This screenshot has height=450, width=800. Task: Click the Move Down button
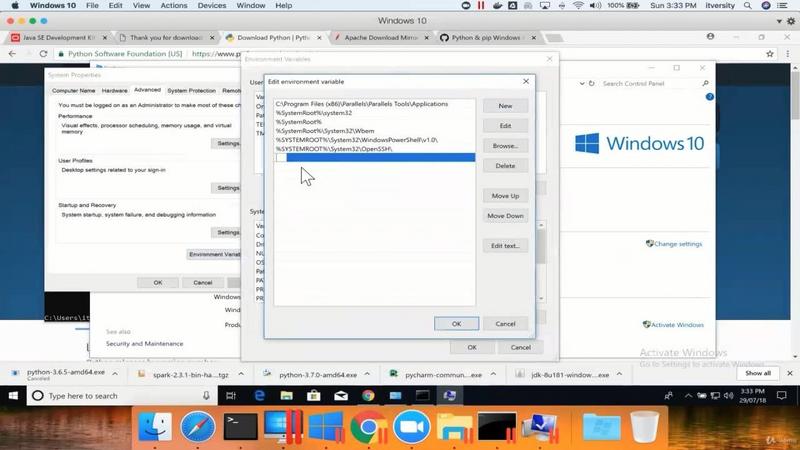tap(505, 216)
